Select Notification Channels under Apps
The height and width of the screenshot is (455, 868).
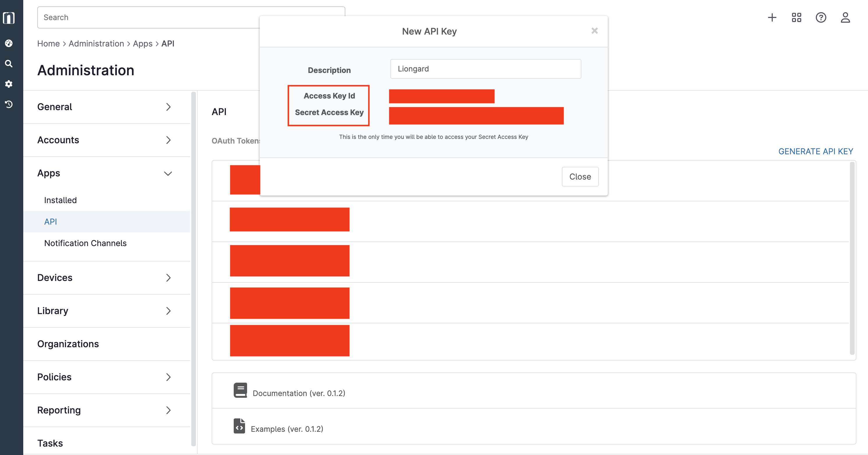tap(85, 243)
